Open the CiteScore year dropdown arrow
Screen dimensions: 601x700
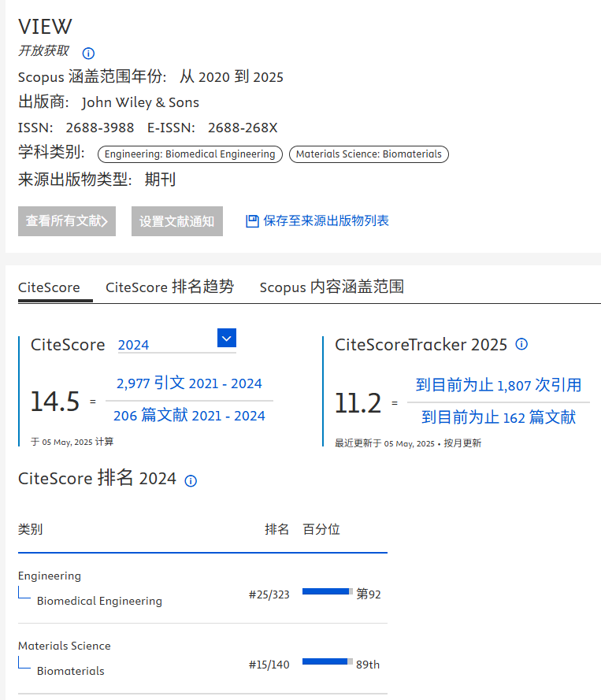(227, 339)
